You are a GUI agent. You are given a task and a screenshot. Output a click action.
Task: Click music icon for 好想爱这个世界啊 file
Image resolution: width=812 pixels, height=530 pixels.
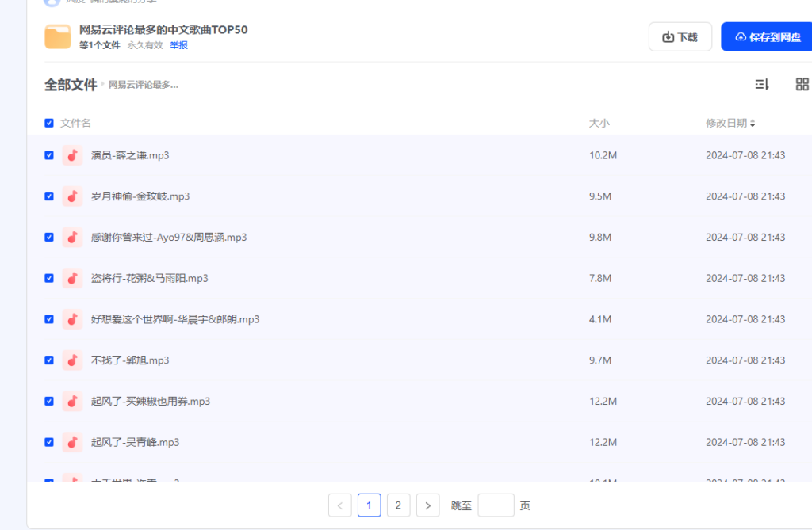point(72,319)
